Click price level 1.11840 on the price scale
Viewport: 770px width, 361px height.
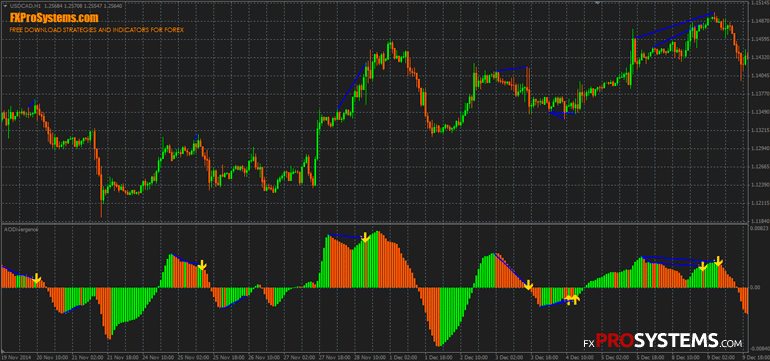(x=760, y=221)
